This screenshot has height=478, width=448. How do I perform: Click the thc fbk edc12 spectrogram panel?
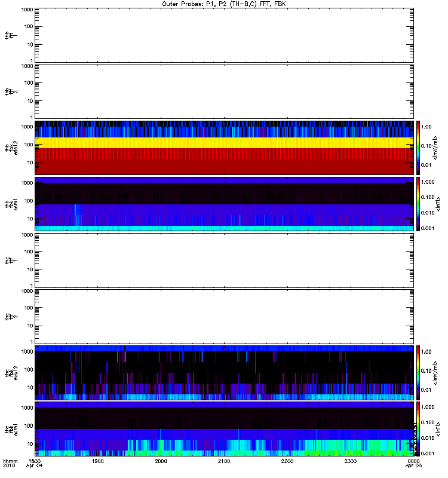tap(225, 372)
